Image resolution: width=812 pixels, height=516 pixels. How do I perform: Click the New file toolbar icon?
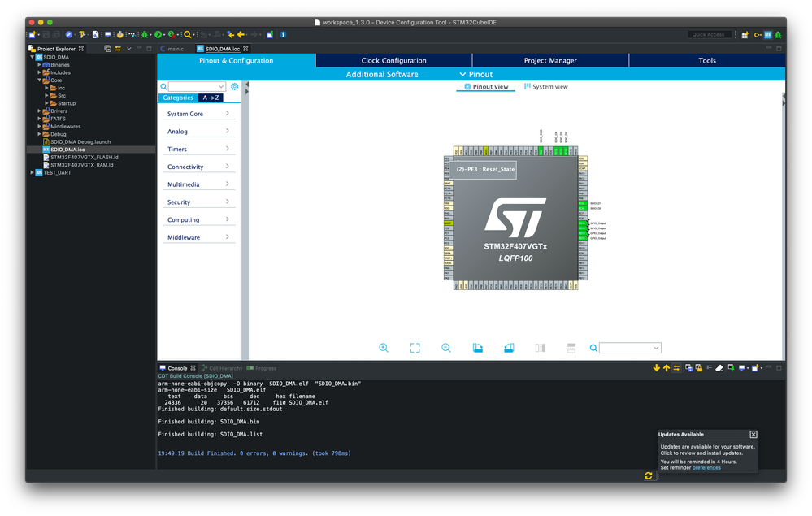(33, 35)
